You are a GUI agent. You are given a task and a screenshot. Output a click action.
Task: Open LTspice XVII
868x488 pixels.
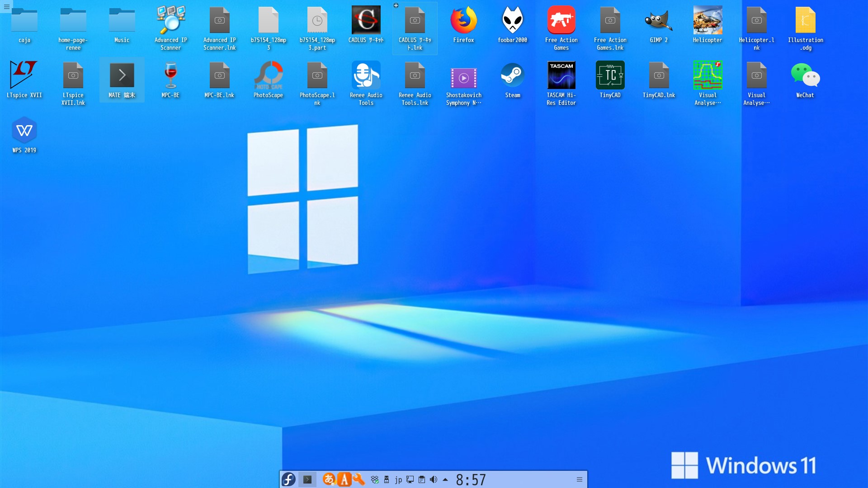[24, 75]
